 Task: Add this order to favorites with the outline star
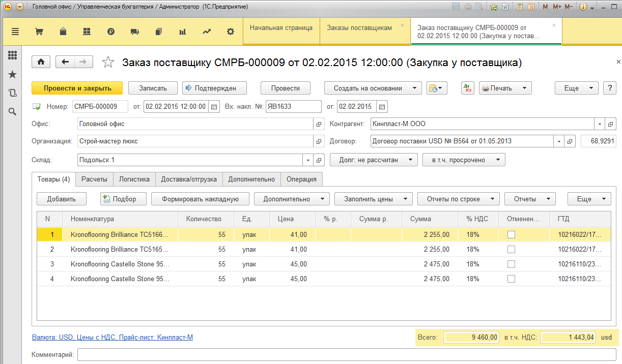pos(108,62)
